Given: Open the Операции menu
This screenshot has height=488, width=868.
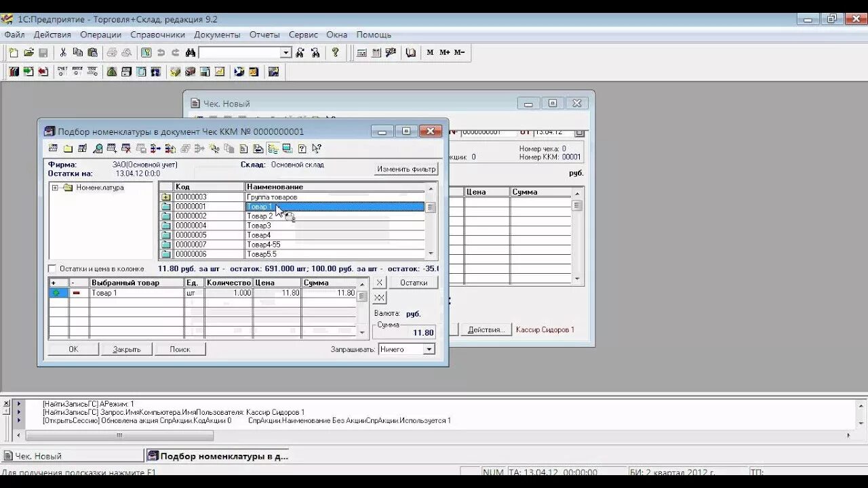Looking at the screenshot, I should tap(100, 35).
